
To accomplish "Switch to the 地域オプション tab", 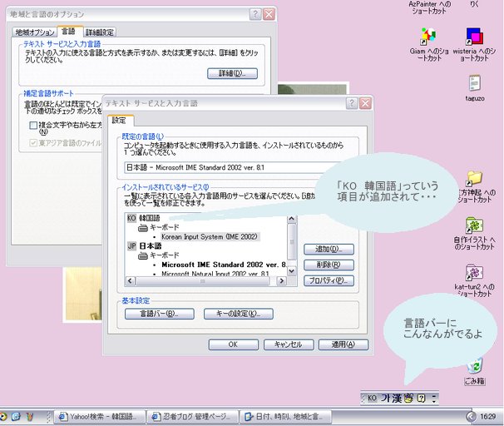I will (x=35, y=32).
